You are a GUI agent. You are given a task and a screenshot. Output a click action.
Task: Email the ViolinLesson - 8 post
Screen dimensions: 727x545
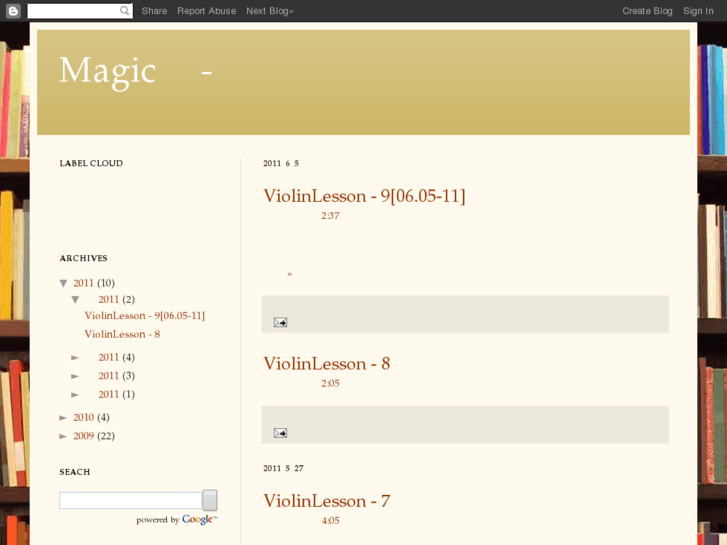(280, 433)
